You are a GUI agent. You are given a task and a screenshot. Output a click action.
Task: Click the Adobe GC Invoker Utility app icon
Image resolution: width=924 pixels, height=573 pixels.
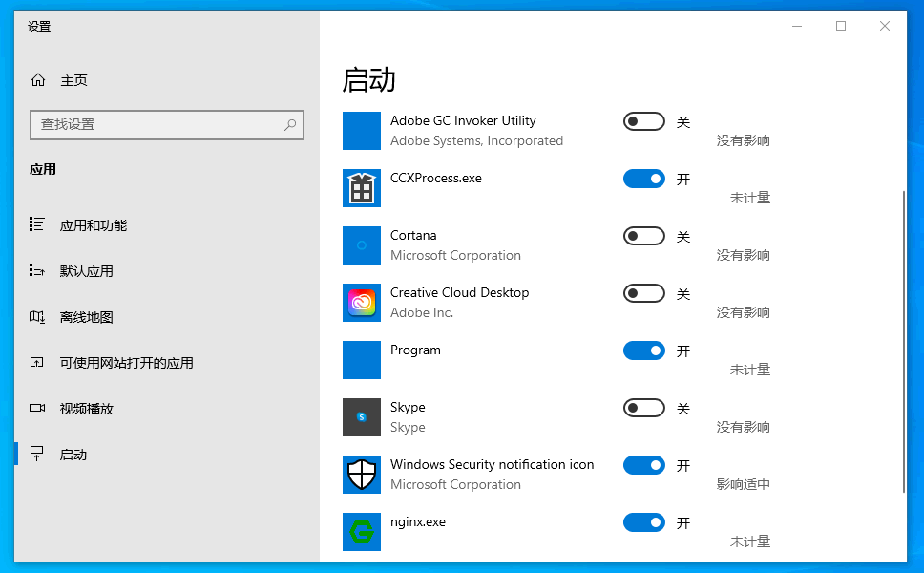click(361, 131)
